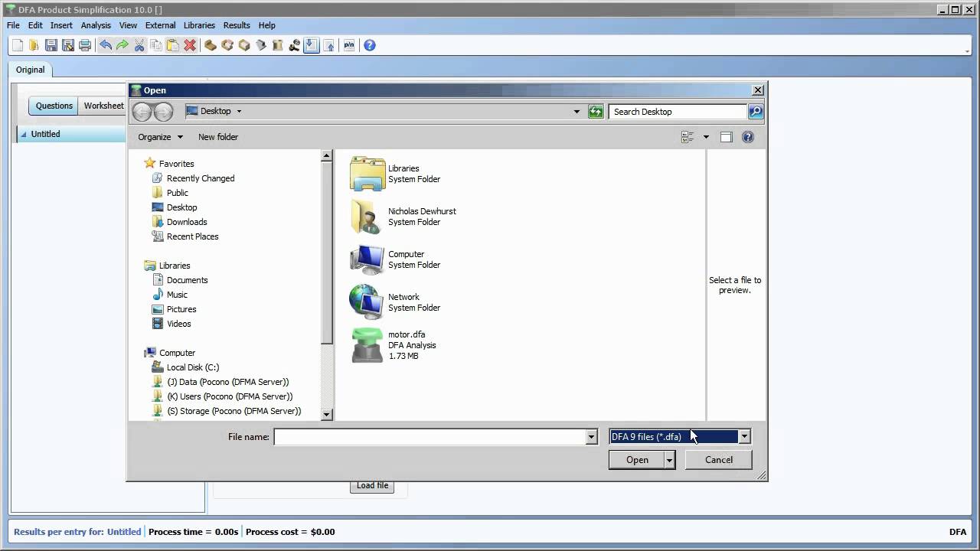Click the Open button in the dialog
The height and width of the screenshot is (551, 980).
click(x=637, y=460)
